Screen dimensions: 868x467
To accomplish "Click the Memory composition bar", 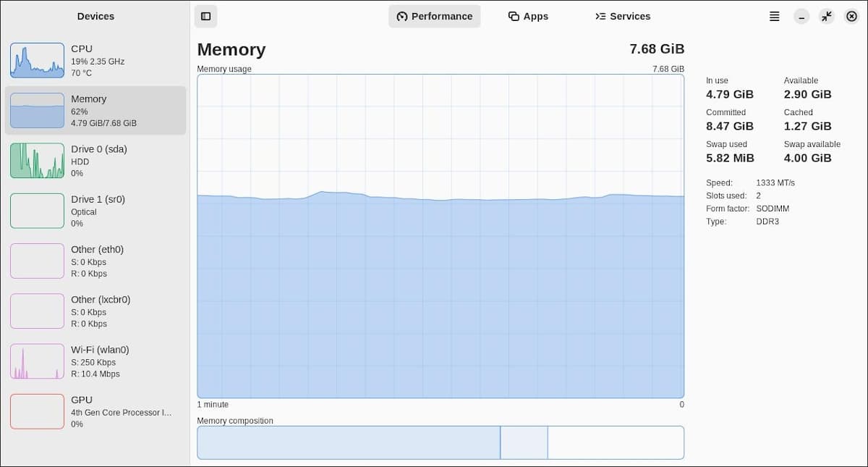I will (440, 442).
